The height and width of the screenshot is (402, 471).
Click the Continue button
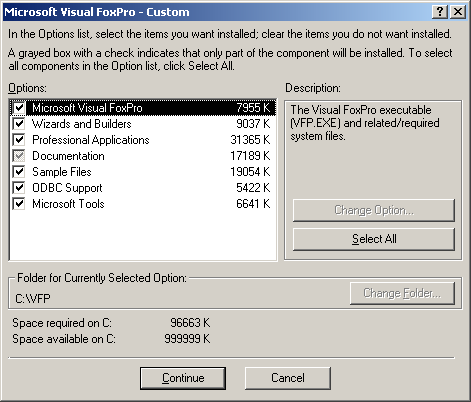[183, 378]
